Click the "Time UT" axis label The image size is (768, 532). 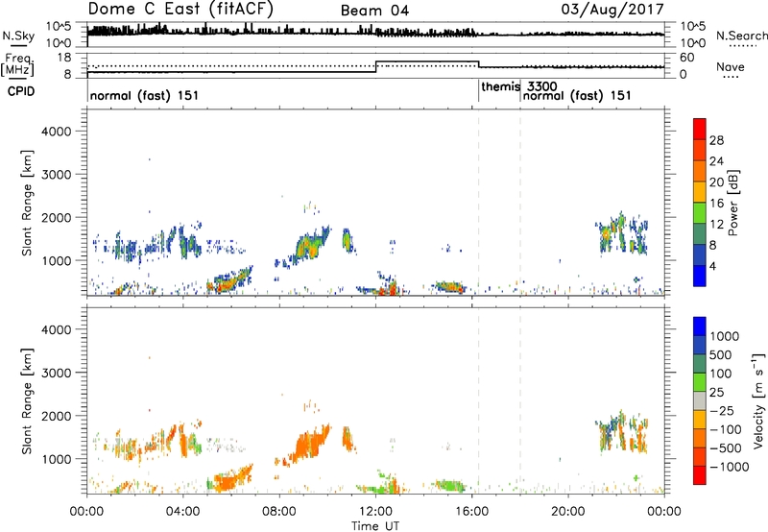click(375, 526)
